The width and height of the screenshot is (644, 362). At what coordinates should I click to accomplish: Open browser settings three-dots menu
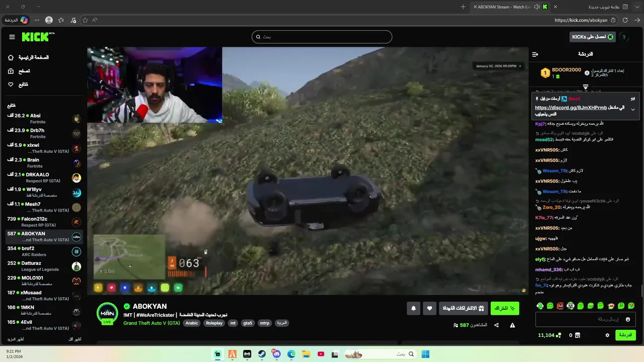point(37,20)
